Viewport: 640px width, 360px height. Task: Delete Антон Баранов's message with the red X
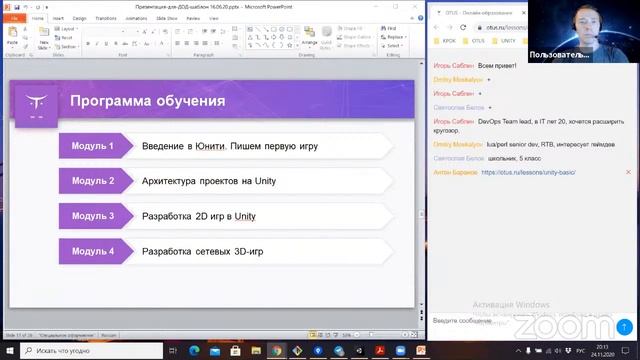coord(629,172)
